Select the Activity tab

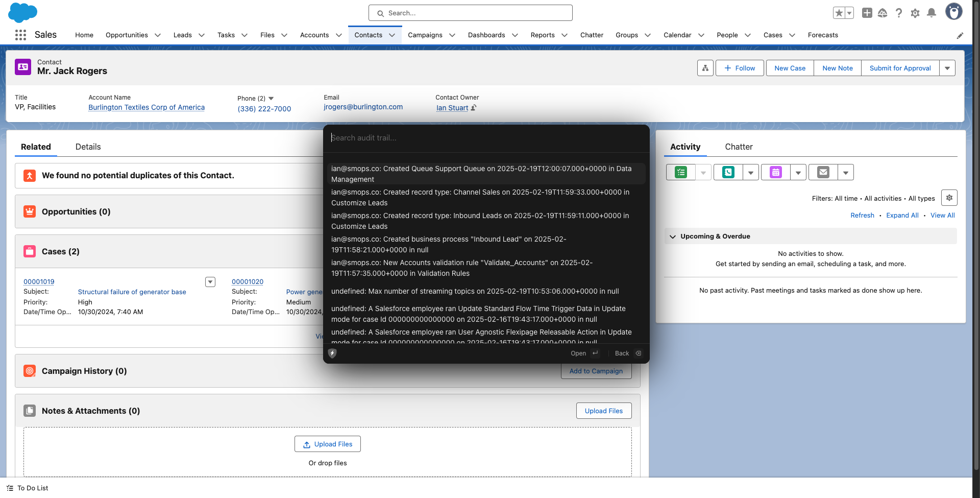[685, 147]
